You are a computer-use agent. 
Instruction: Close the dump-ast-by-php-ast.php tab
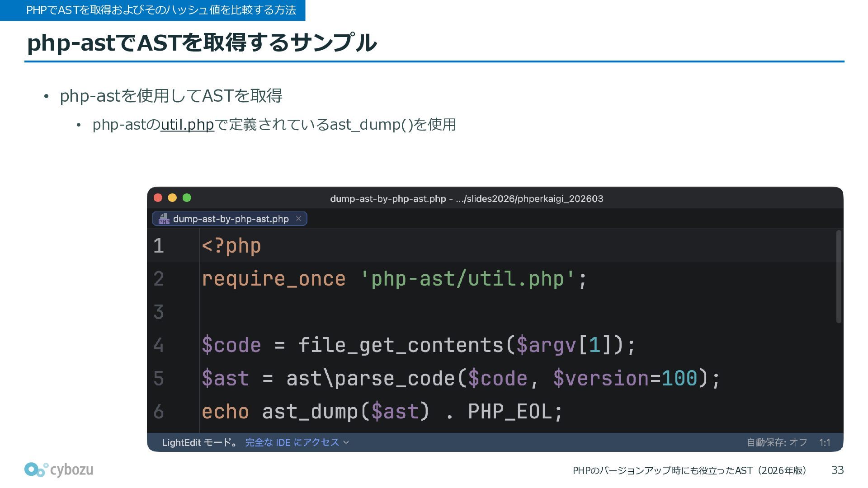[x=298, y=219]
